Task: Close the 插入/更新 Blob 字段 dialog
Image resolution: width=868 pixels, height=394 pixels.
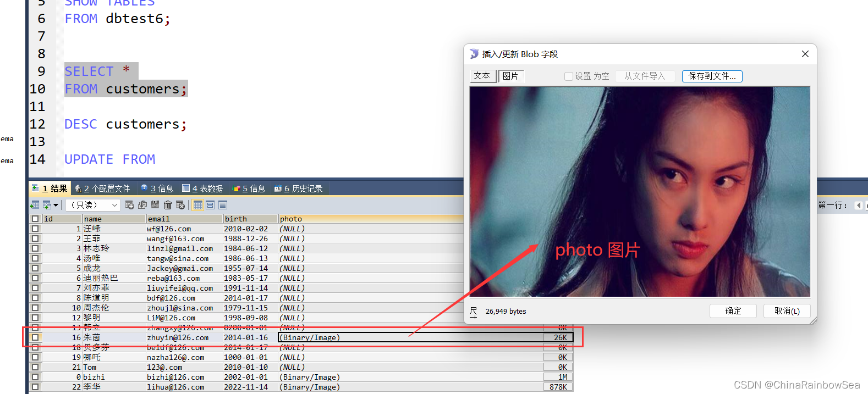Action: click(805, 54)
